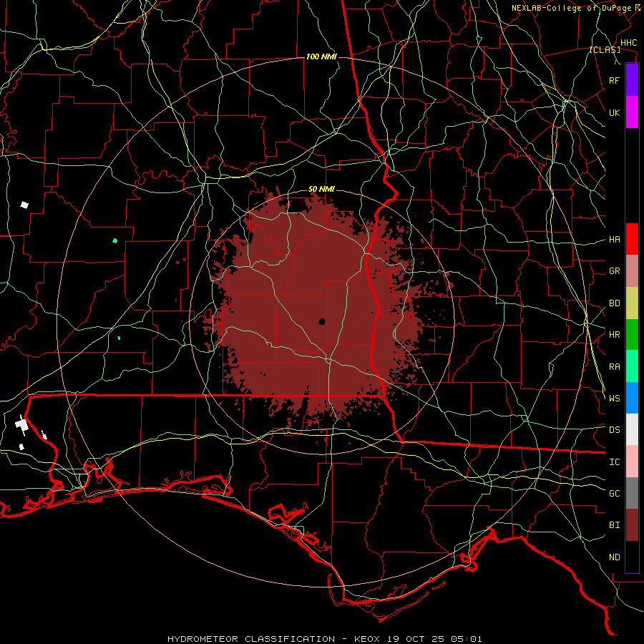Click the GC legend label

[x=614, y=493]
